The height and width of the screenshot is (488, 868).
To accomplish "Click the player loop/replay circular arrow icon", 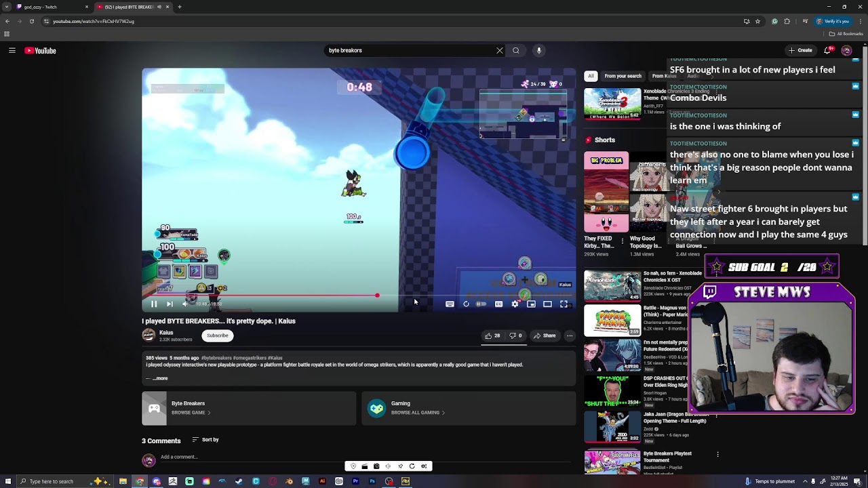I will (x=466, y=304).
